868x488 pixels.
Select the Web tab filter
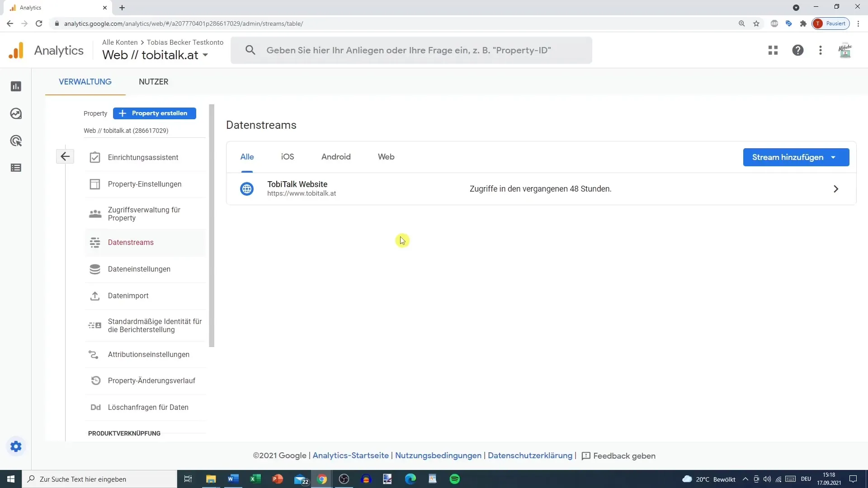pos(387,157)
